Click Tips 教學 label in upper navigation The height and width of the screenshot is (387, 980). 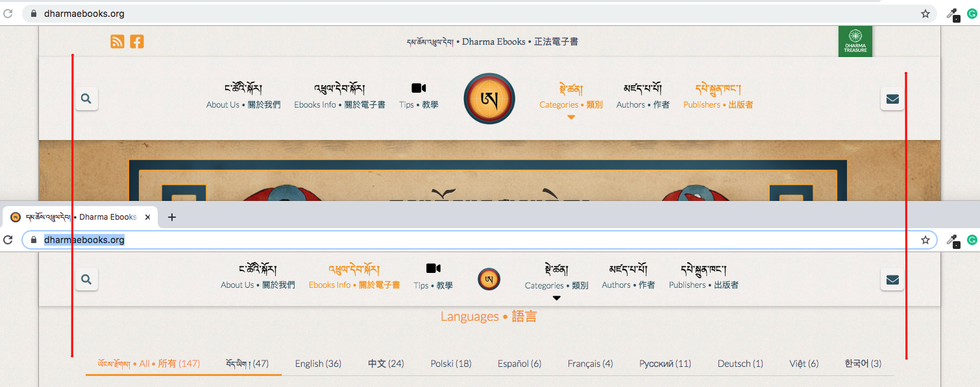click(419, 104)
